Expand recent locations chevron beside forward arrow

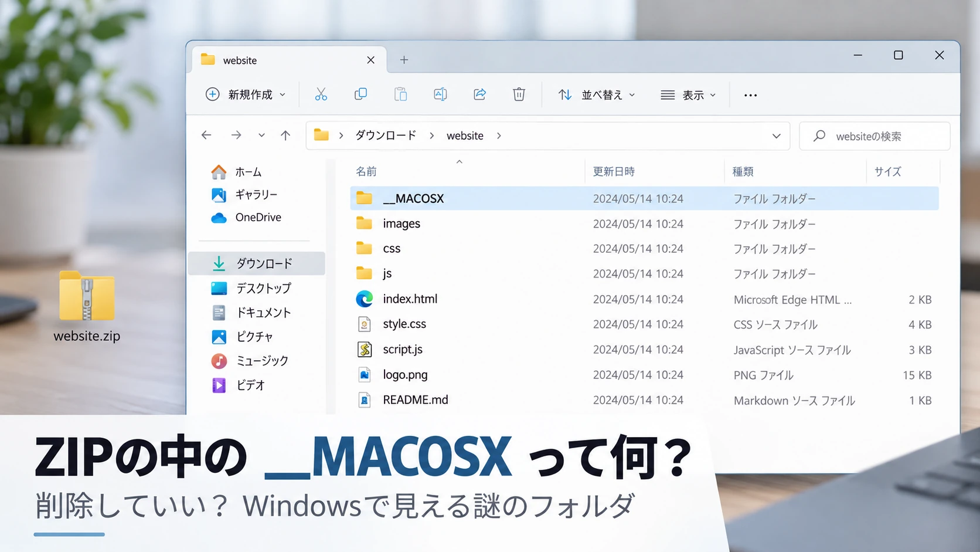tap(261, 136)
